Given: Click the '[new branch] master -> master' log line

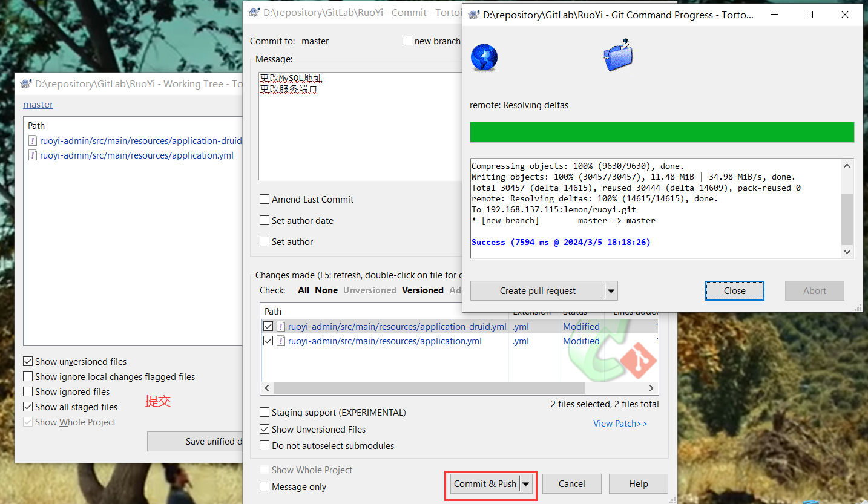Looking at the screenshot, I should point(564,221).
